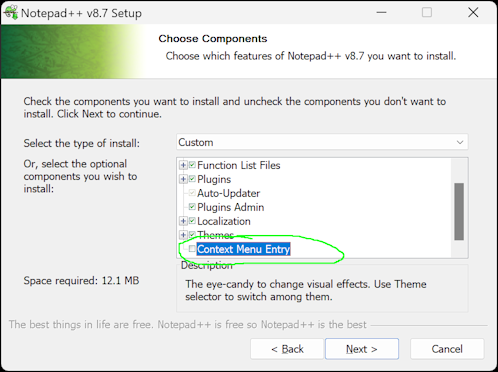
Task: Click the components list scrollbar thumb
Action: tap(459, 211)
